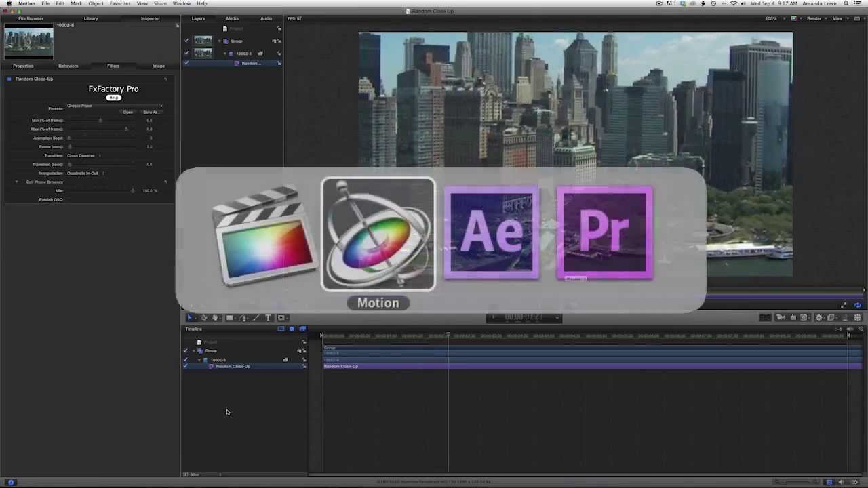Switch to the Library tab
The image size is (868, 488).
(x=90, y=18)
